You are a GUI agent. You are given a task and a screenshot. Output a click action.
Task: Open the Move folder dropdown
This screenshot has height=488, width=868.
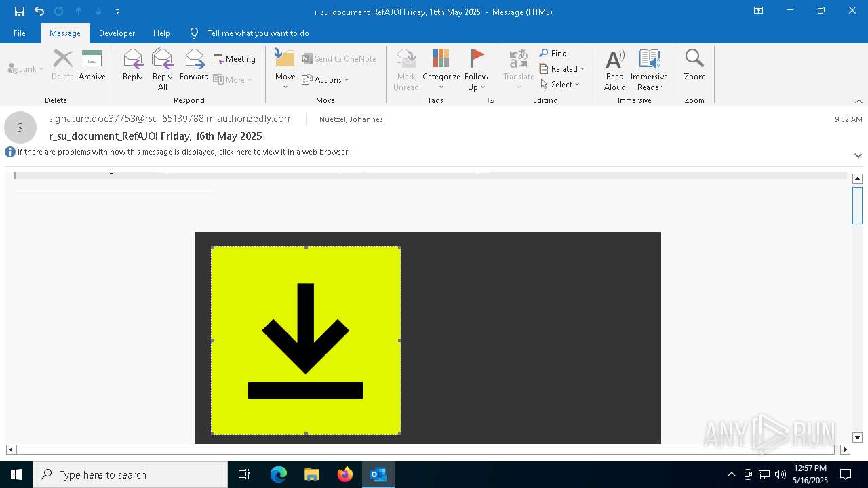(x=285, y=69)
